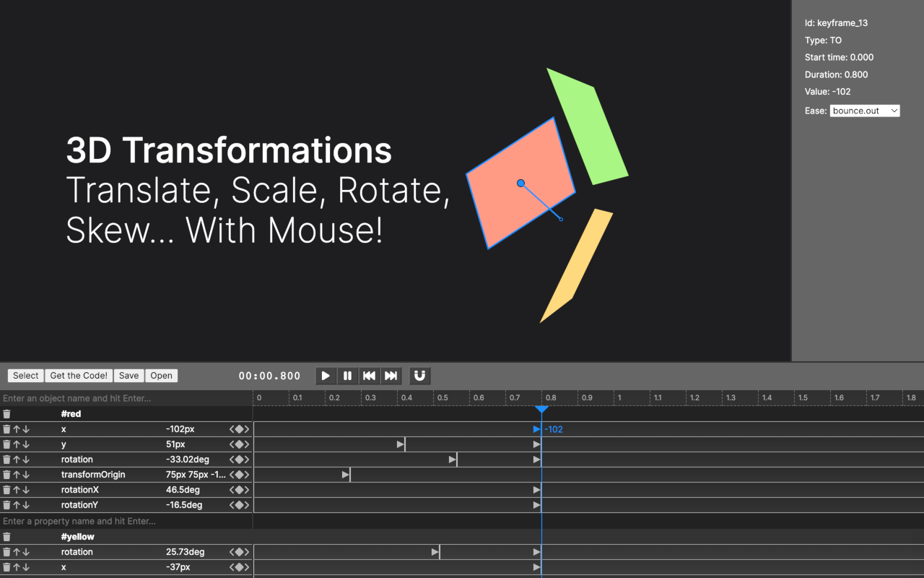Image resolution: width=924 pixels, height=578 pixels.
Task: Go to previous keyframe on red y row
Action: [x=232, y=444]
